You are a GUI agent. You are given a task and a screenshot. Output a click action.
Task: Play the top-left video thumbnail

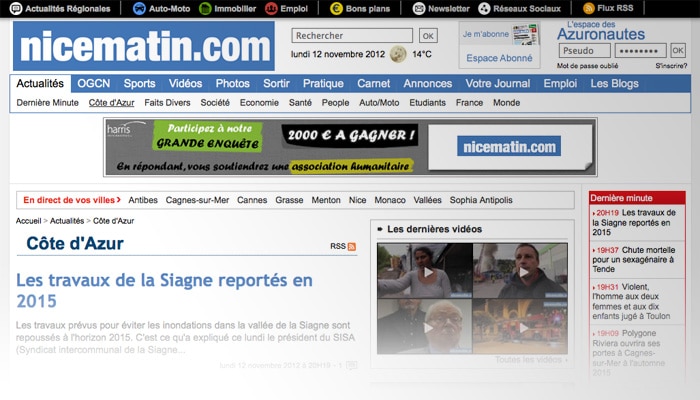tap(425, 271)
